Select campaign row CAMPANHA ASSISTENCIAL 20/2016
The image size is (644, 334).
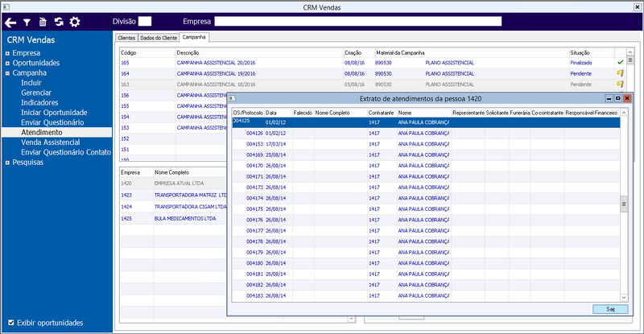pyautogui.click(x=216, y=63)
